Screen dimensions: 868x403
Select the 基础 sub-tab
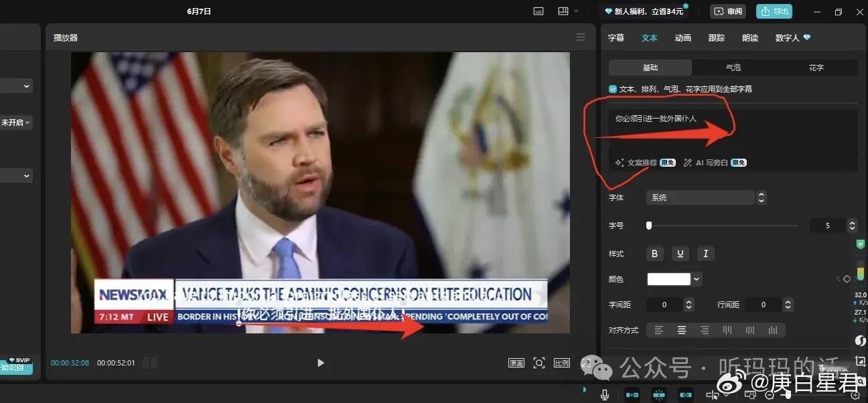[x=650, y=68]
